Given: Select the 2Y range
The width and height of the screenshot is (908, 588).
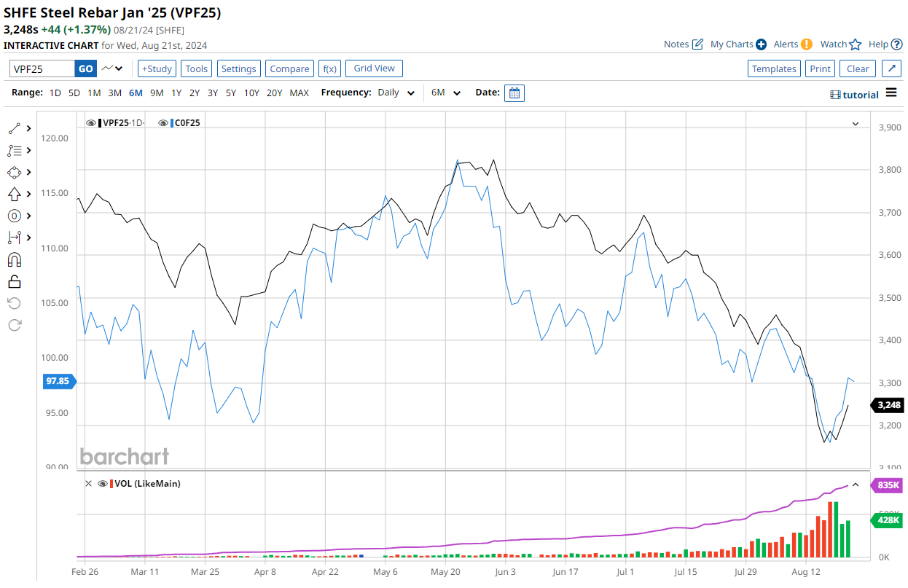Looking at the screenshot, I should click(195, 93).
